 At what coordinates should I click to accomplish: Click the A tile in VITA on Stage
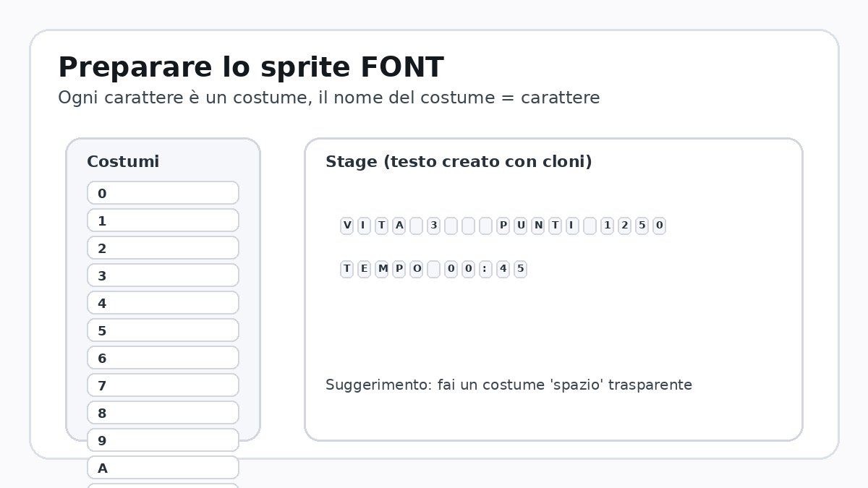click(399, 226)
